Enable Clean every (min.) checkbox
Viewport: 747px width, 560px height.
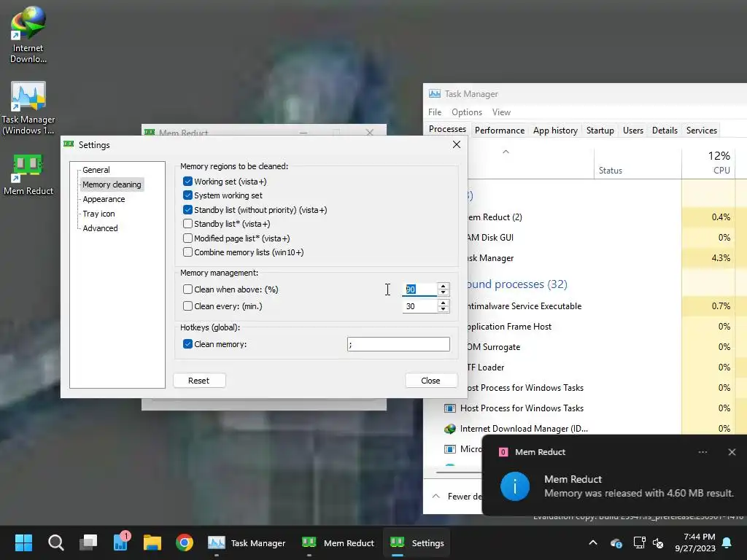187,306
